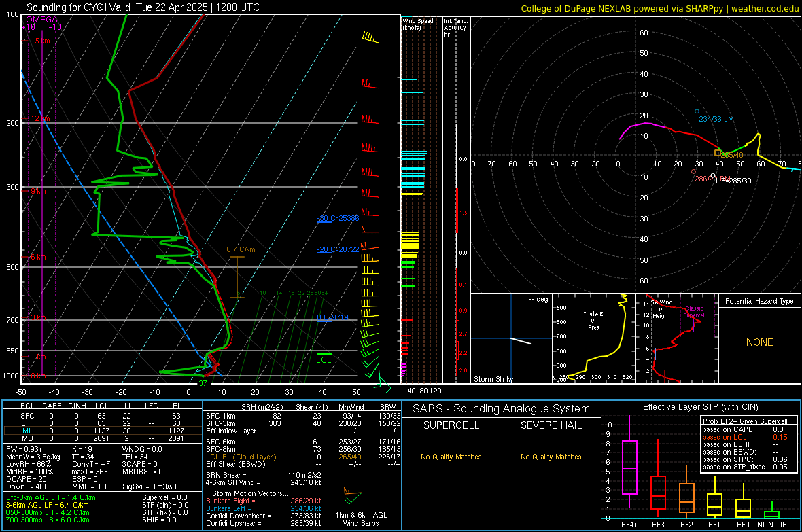This screenshot has height=532, width=802.
Task: Click the magenta EF4+ box plot
Action: click(x=629, y=462)
